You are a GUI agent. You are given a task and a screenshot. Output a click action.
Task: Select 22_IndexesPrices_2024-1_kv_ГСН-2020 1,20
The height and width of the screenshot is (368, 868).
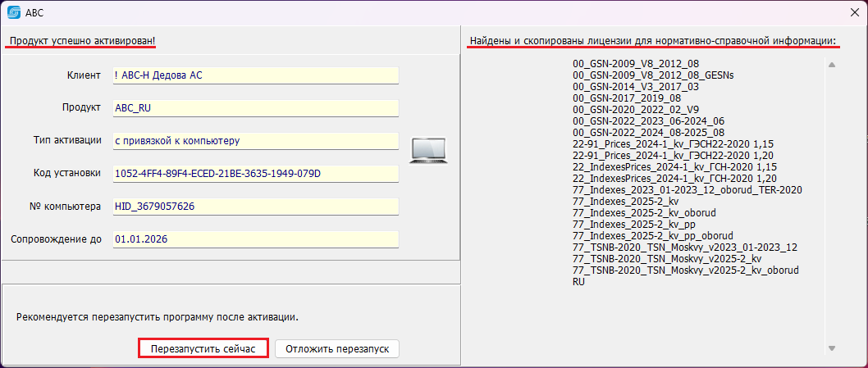coord(675,178)
